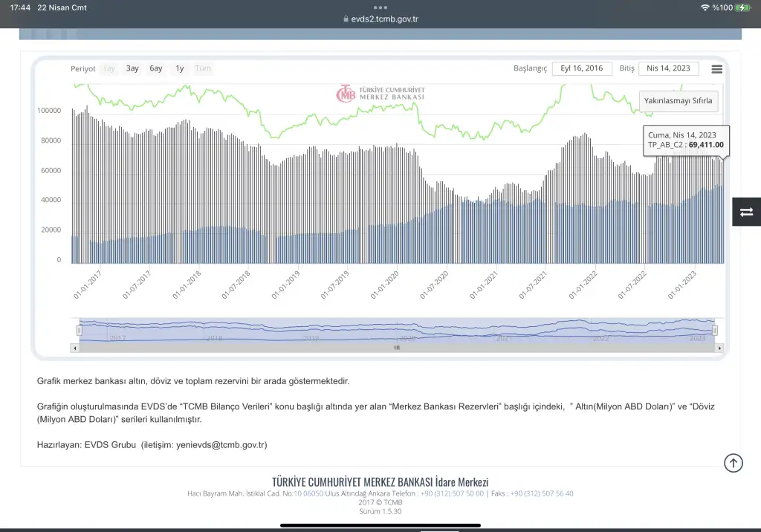The image size is (761, 532).
Task: Grab the navigator left range handle
Action: [79, 331]
